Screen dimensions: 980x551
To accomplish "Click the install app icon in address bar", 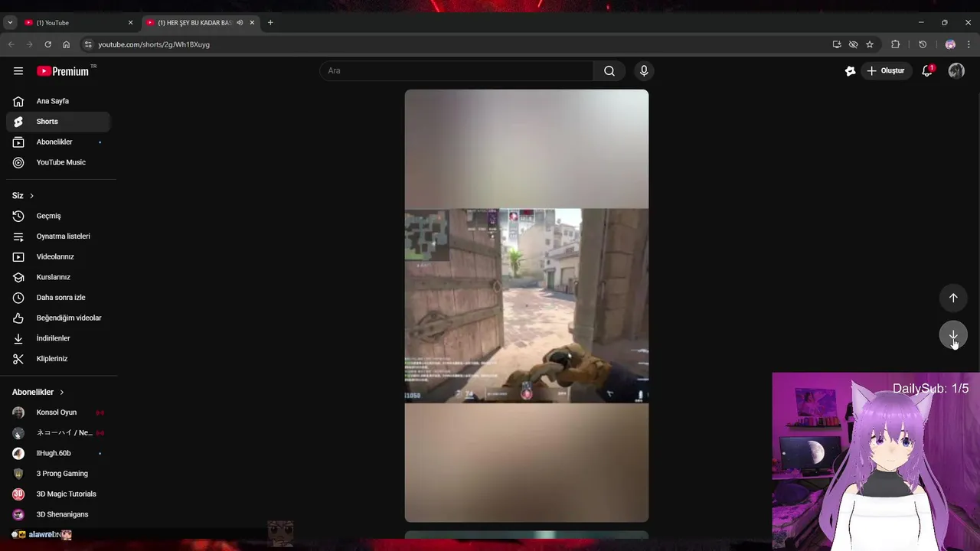I will pyautogui.click(x=837, y=44).
